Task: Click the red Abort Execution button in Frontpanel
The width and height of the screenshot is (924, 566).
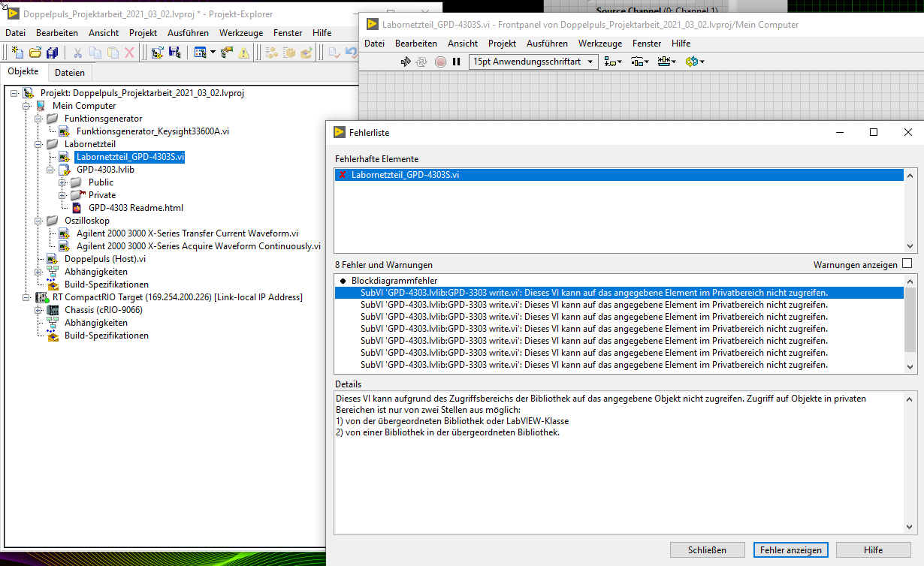Action: point(440,62)
